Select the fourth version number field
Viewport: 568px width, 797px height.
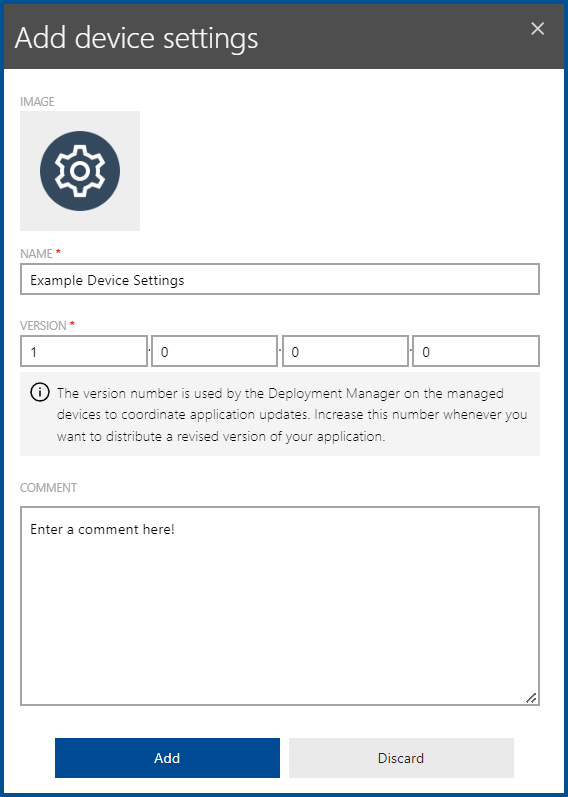point(476,351)
